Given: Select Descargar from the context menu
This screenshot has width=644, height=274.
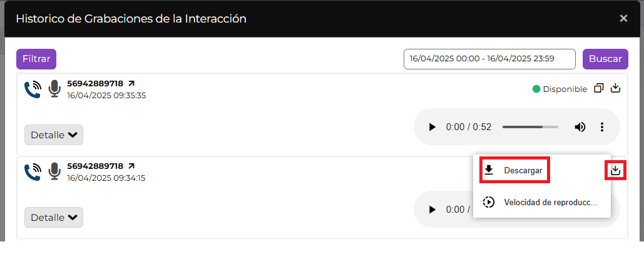Looking at the screenshot, I should point(515,170).
